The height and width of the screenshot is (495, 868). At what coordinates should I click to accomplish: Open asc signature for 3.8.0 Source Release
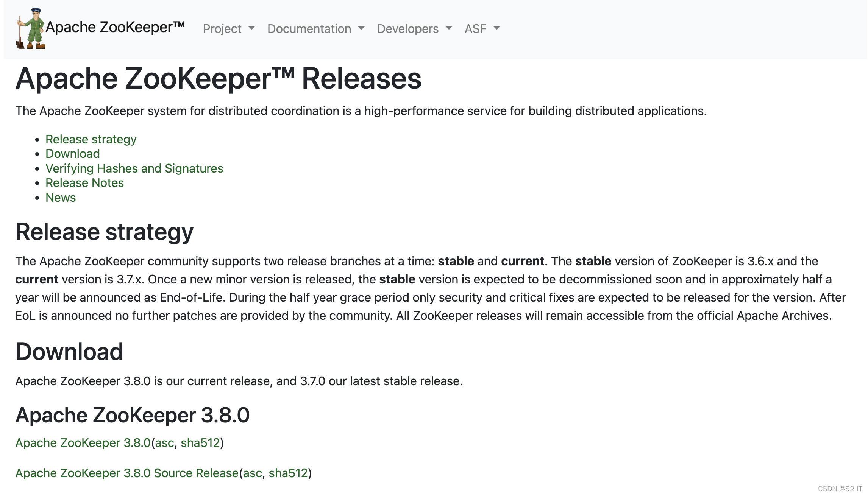[x=253, y=473]
